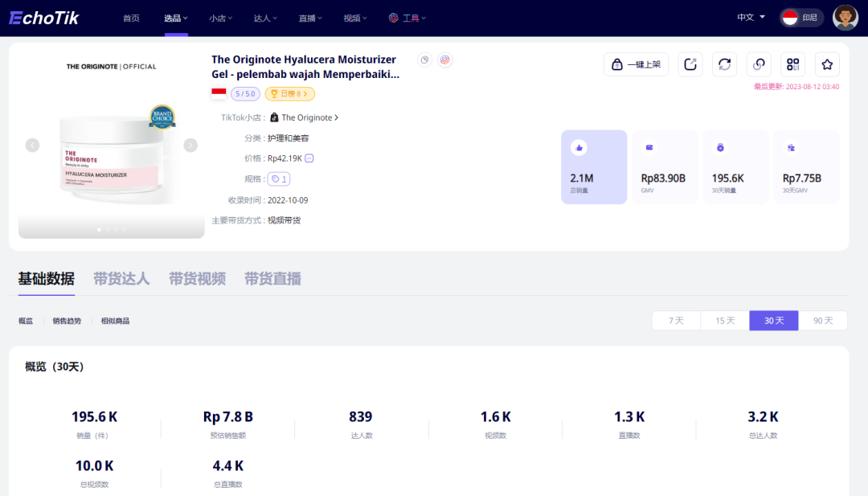Select the first image carousel dot
The height and width of the screenshot is (496, 868).
(x=99, y=229)
